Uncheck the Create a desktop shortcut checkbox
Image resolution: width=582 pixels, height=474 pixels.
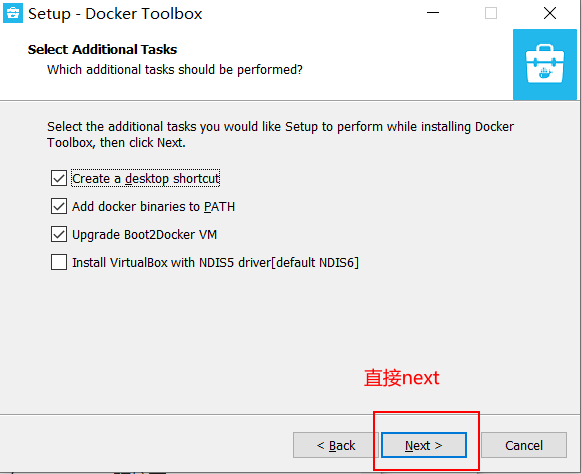click(59, 178)
